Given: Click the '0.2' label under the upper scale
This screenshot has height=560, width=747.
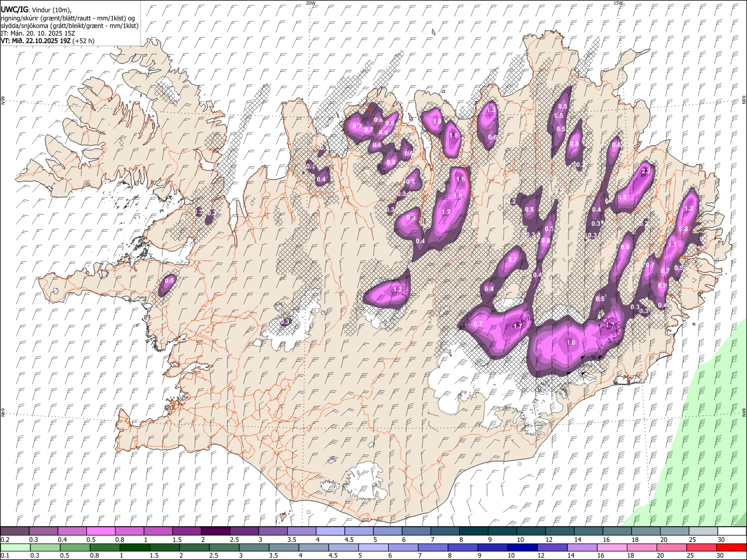Looking at the screenshot, I should tap(5, 540).
